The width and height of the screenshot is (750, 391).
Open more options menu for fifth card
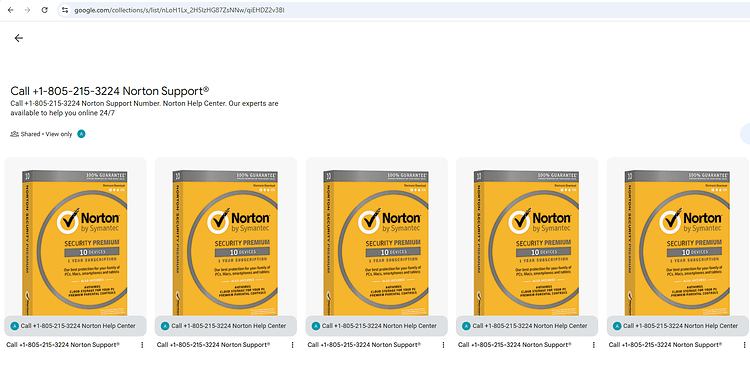point(744,345)
